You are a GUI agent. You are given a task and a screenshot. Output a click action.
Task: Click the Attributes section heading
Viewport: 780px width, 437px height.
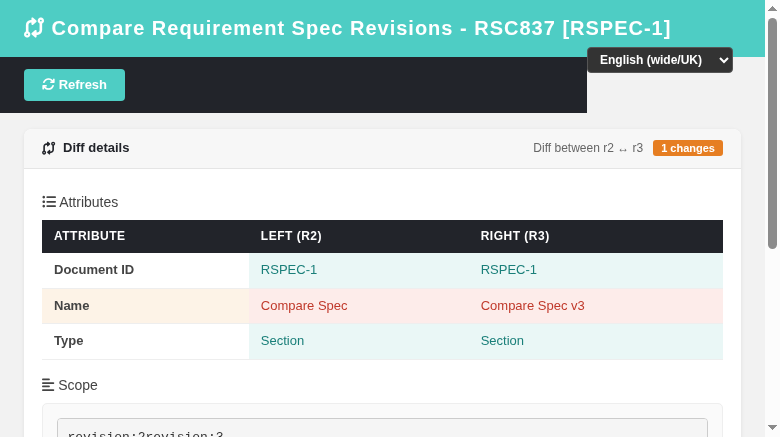click(x=89, y=202)
